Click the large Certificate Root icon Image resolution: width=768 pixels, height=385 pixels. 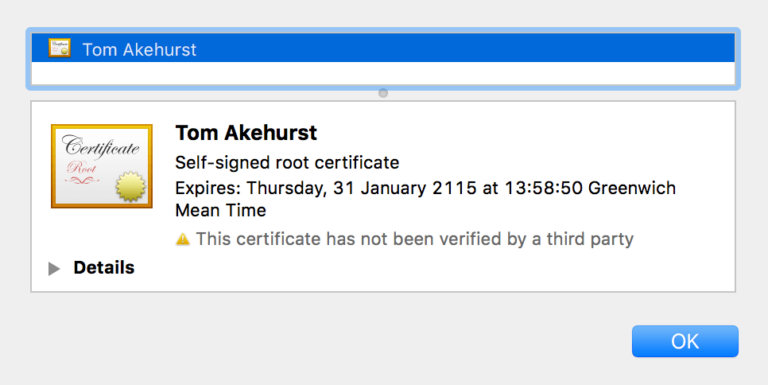click(102, 166)
